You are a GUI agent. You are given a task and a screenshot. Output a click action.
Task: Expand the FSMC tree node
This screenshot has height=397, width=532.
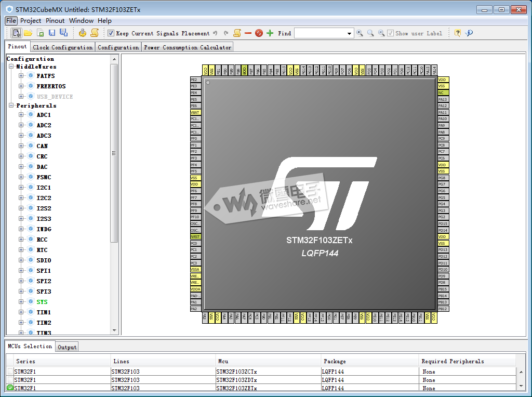(x=21, y=177)
